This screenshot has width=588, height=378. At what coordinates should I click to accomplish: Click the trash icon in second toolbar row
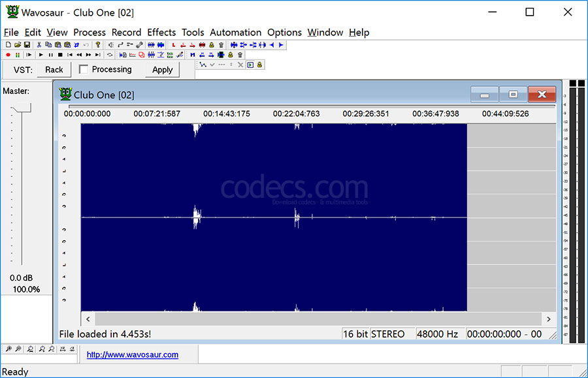[x=240, y=55]
